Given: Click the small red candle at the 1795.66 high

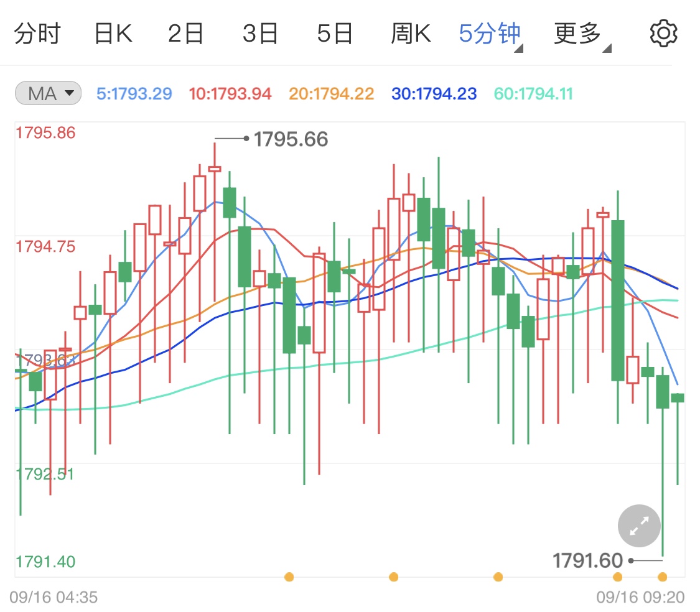Looking at the screenshot, I should [x=215, y=169].
